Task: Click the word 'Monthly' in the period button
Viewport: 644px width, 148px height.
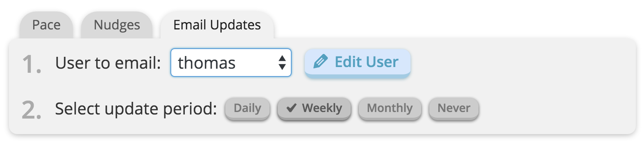Action: point(390,108)
